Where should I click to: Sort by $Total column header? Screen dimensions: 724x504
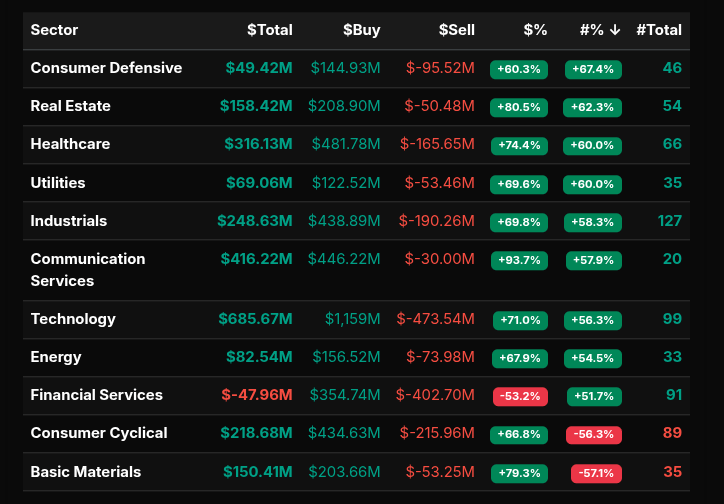(x=269, y=30)
